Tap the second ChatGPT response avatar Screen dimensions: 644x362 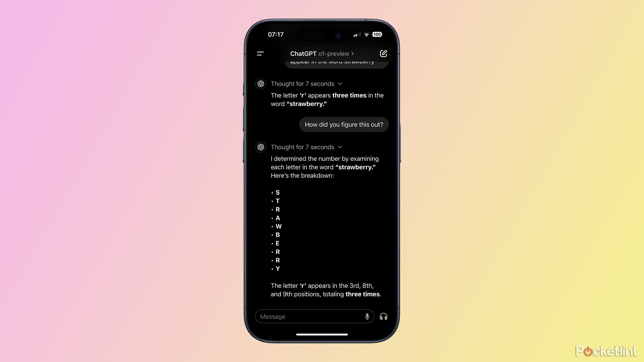[261, 147]
